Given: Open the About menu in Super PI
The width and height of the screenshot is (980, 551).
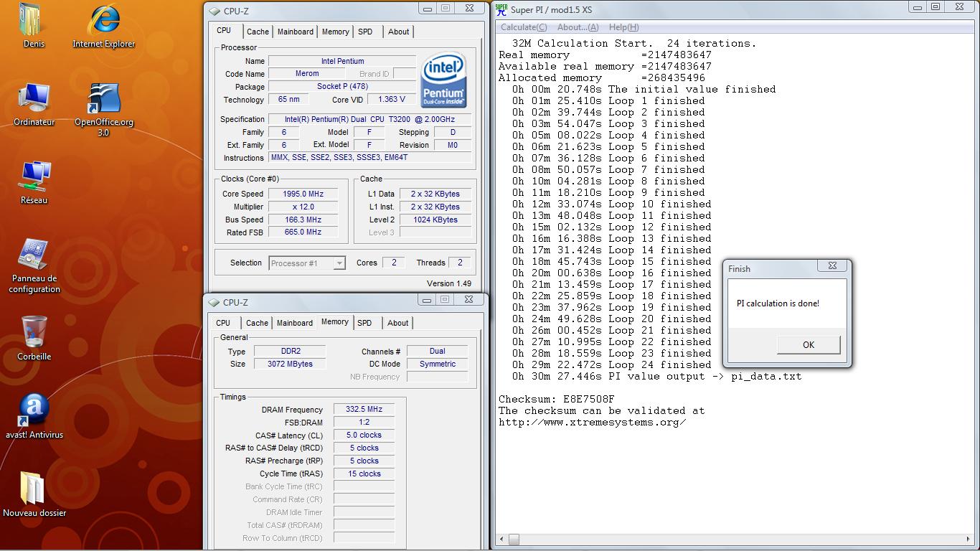Looking at the screenshot, I should coord(578,27).
